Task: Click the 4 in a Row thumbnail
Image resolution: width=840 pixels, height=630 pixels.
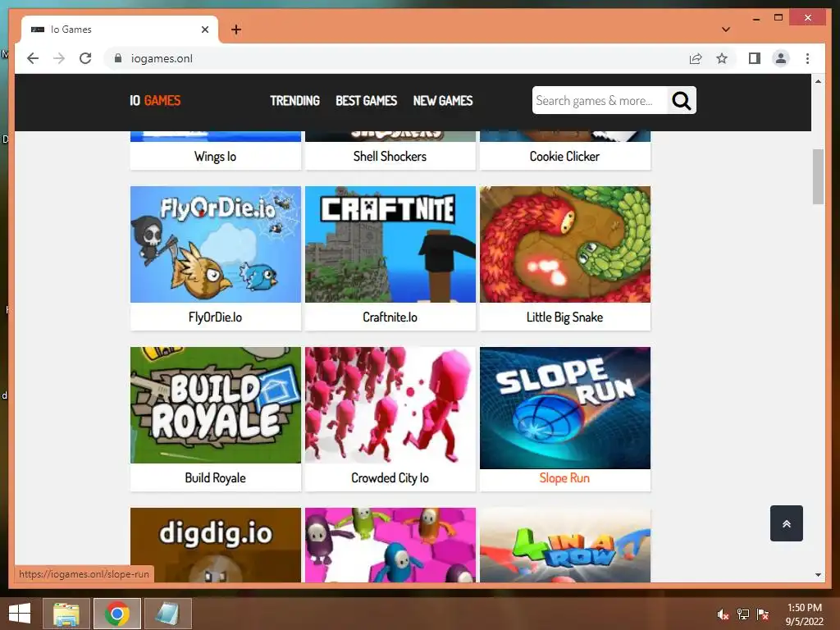Action: (x=565, y=545)
